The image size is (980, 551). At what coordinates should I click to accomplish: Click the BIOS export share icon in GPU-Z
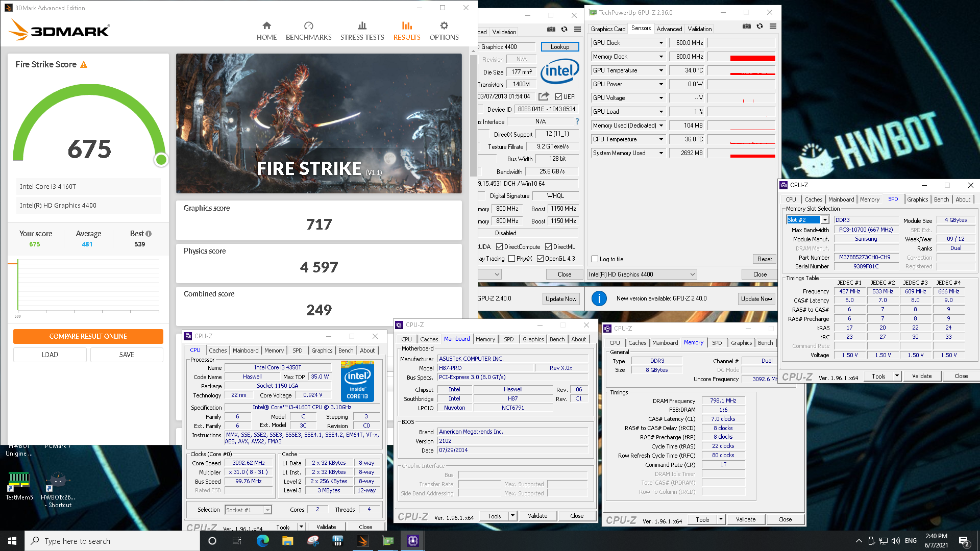coord(544,96)
